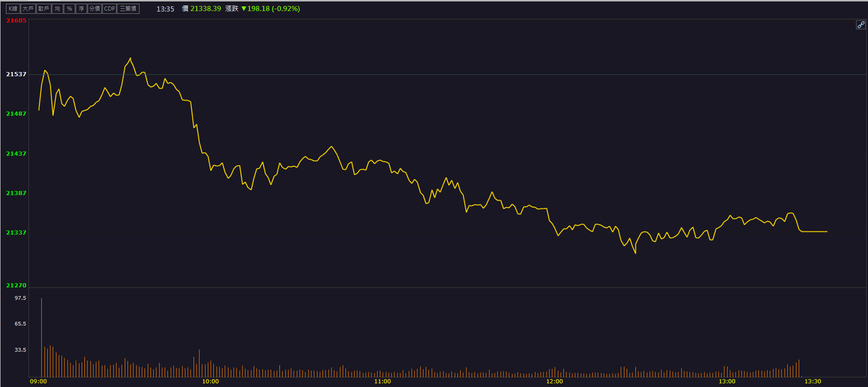Click the 12:00 marker on the time axis
This screenshot has height=387, width=868.
point(555,381)
